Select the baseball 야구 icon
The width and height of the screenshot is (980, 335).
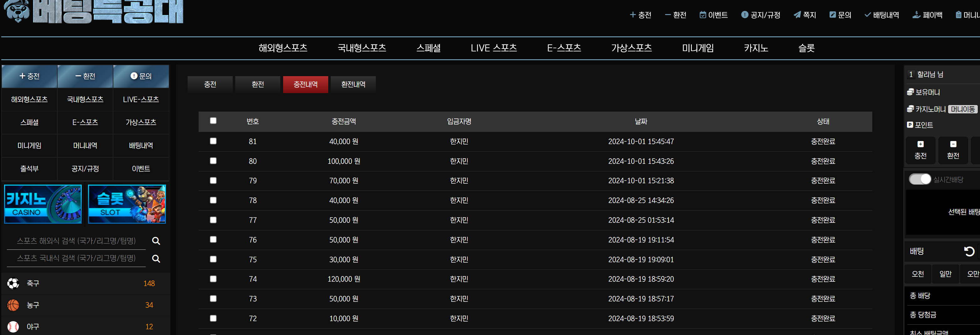(13, 327)
